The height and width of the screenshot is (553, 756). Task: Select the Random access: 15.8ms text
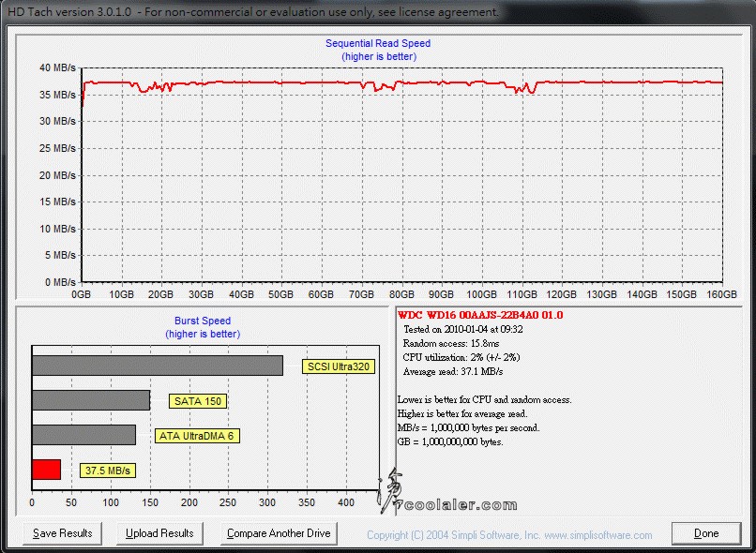[451, 343]
